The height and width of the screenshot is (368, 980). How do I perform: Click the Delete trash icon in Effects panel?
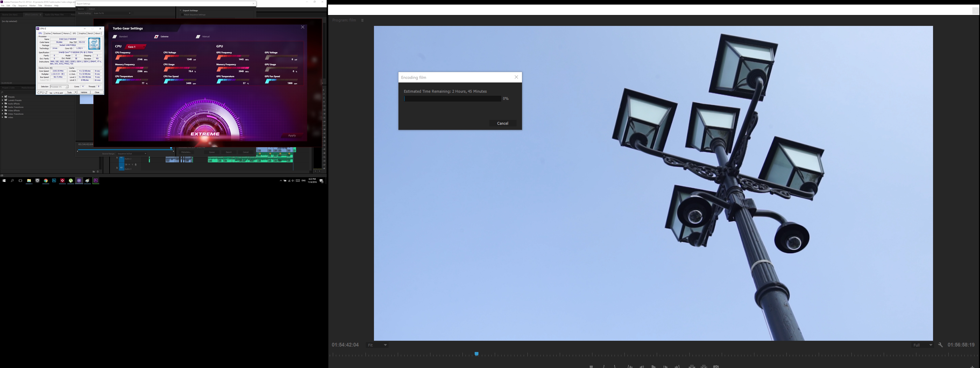tap(98, 171)
